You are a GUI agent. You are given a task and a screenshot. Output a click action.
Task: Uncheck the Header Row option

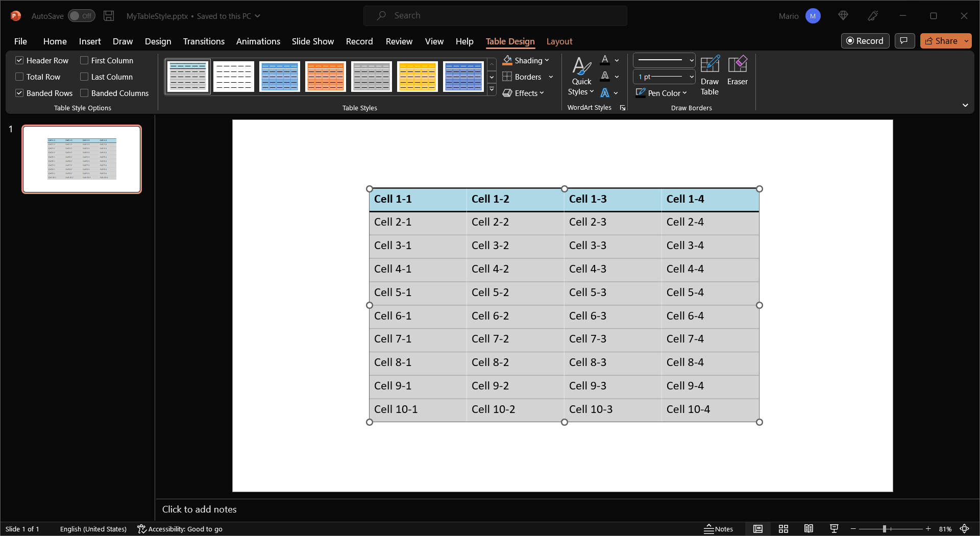(19, 60)
